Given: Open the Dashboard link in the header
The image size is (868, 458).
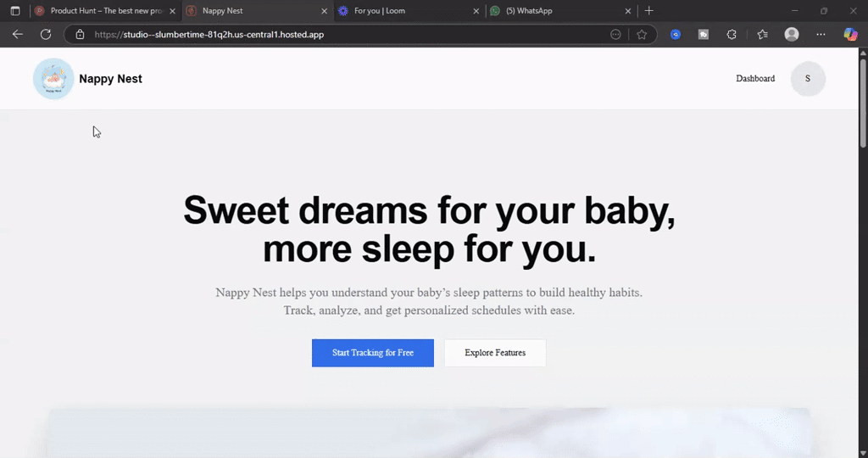Looking at the screenshot, I should point(755,79).
